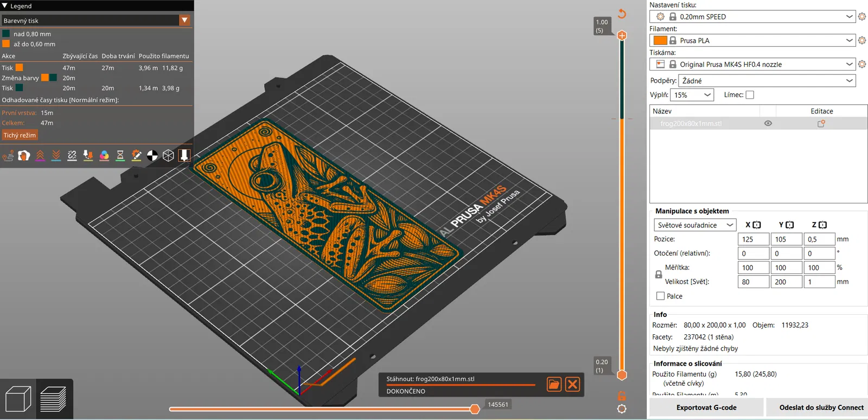Click the dark green 'nad 0,80 mm' swatch
Viewport: 868px width, 420px height.
(6, 34)
